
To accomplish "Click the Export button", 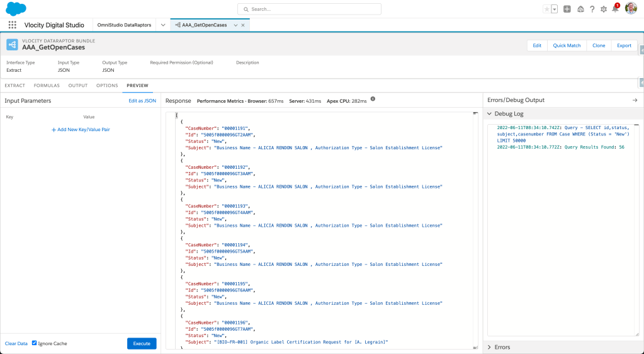I will [624, 45].
